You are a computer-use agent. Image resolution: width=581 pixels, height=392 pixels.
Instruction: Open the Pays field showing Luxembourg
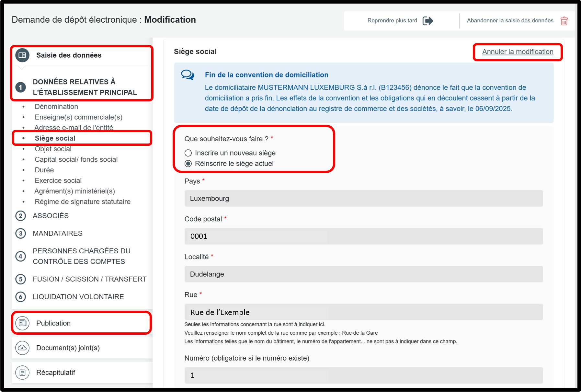(363, 198)
